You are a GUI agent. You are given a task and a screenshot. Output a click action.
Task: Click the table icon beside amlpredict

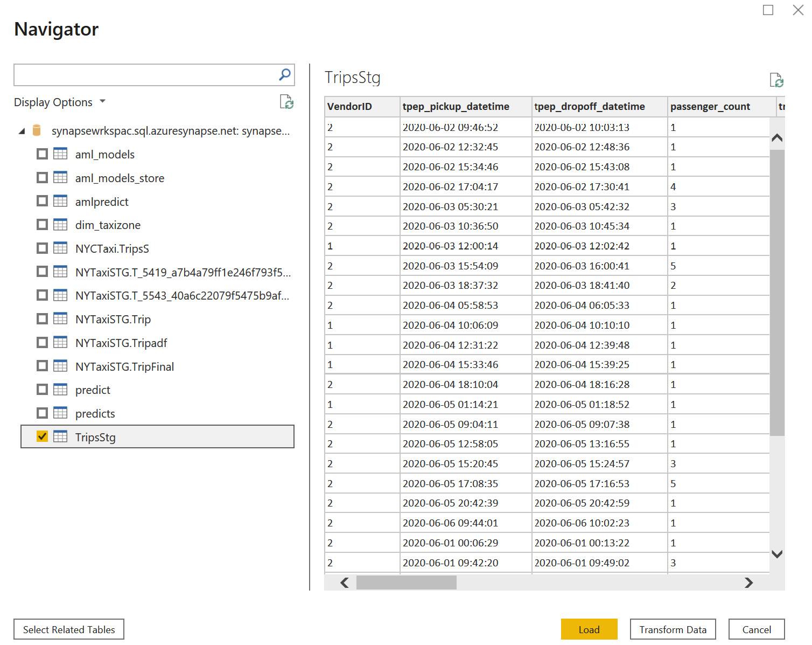60,201
